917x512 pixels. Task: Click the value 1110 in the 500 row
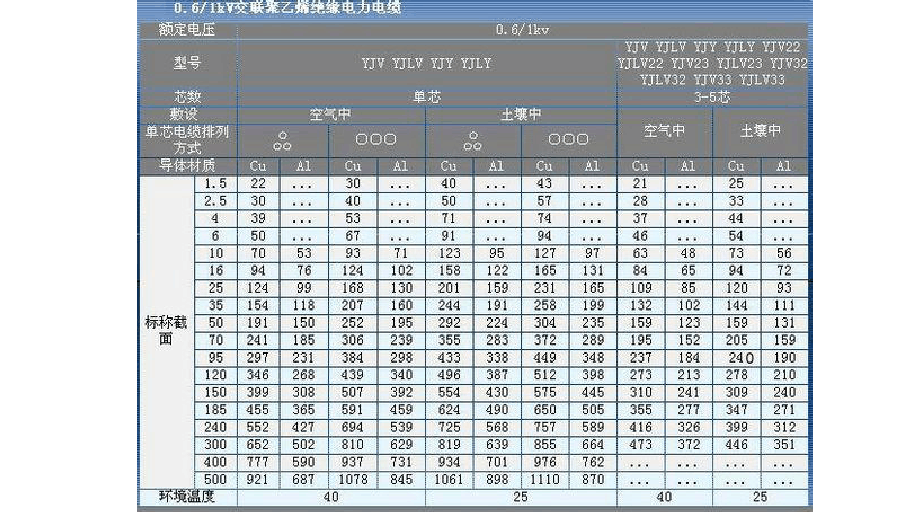tap(544, 479)
